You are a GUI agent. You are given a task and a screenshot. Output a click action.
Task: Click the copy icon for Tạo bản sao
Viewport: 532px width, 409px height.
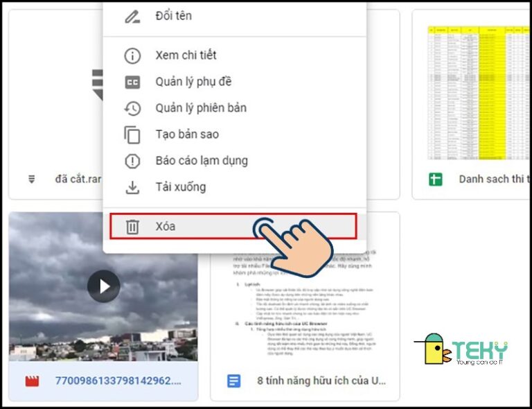(x=132, y=134)
